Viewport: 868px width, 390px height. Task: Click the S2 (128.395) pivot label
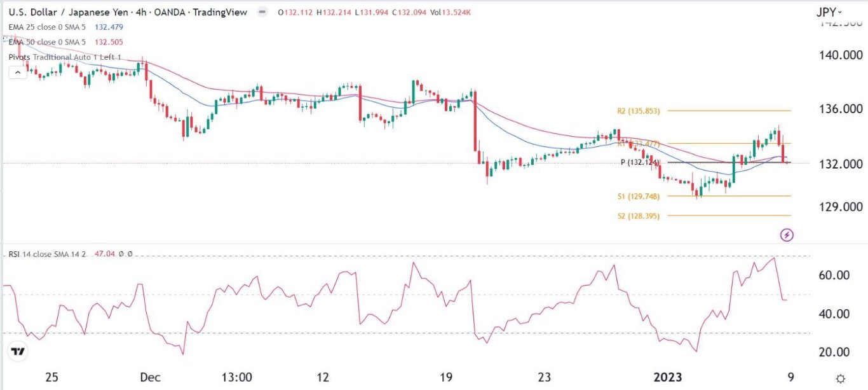click(x=638, y=216)
